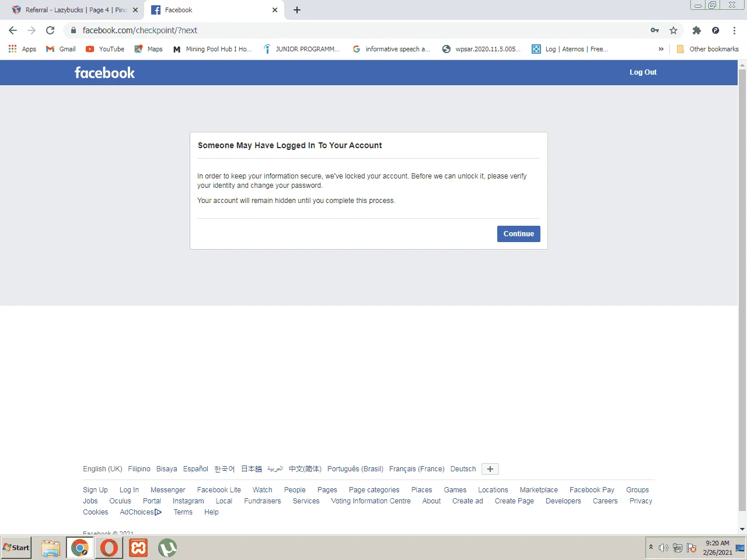Show hidden tray icons arrow
747x560 pixels.
click(651, 547)
